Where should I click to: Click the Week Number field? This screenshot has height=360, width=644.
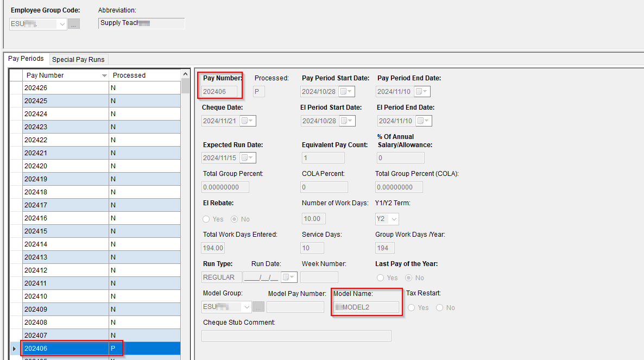pyautogui.click(x=319, y=277)
